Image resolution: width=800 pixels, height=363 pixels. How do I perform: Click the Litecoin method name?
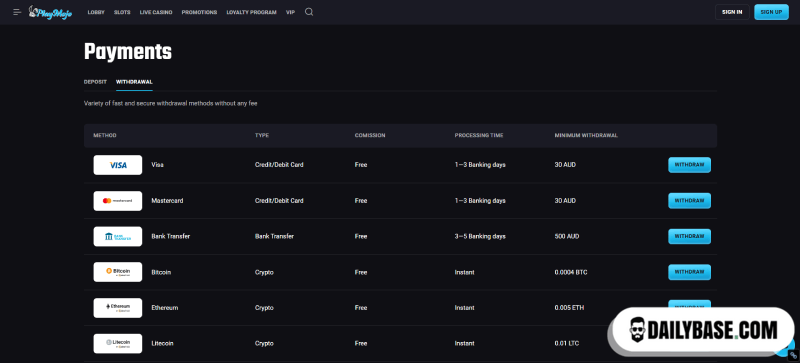click(x=163, y=344)
